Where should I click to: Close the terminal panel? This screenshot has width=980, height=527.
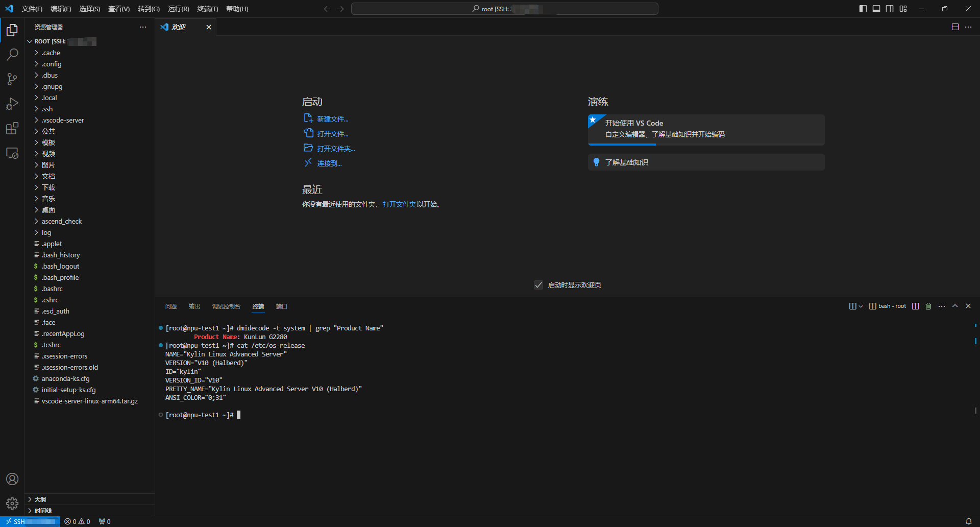[x=968, y=306]
